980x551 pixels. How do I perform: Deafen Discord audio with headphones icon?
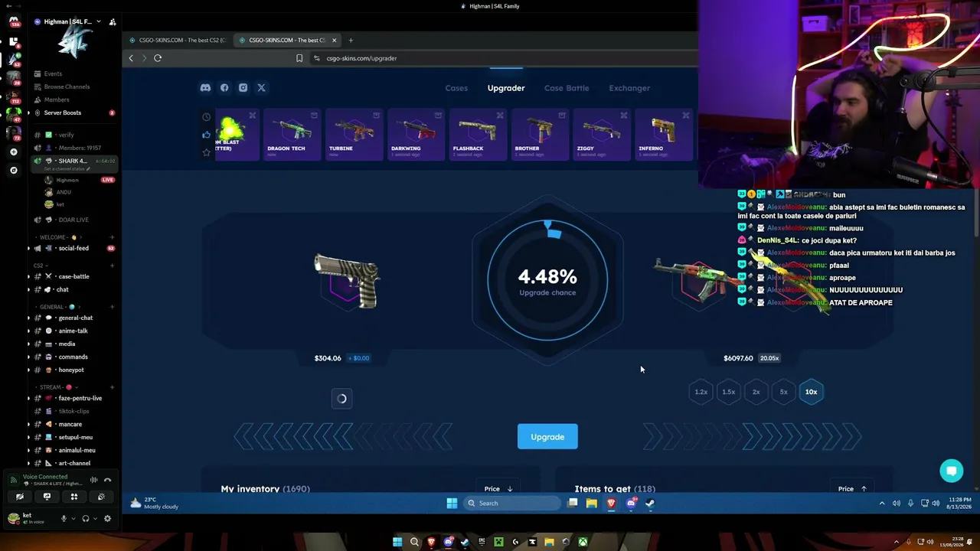click(x=85, y=518)
